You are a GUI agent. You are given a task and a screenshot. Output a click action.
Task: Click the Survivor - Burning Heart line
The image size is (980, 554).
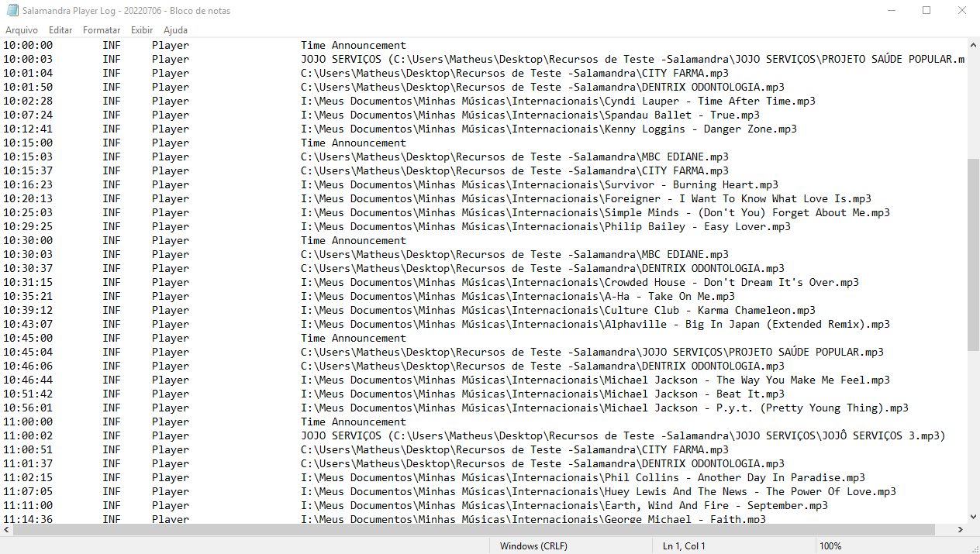pyautogui.click(x=391, y=185)
